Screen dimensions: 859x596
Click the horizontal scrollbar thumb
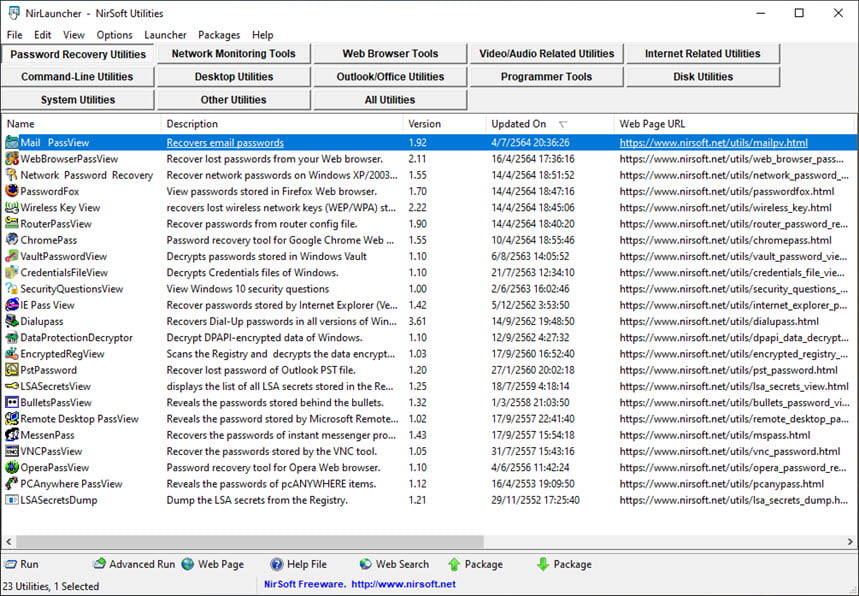tap(250, 542)
